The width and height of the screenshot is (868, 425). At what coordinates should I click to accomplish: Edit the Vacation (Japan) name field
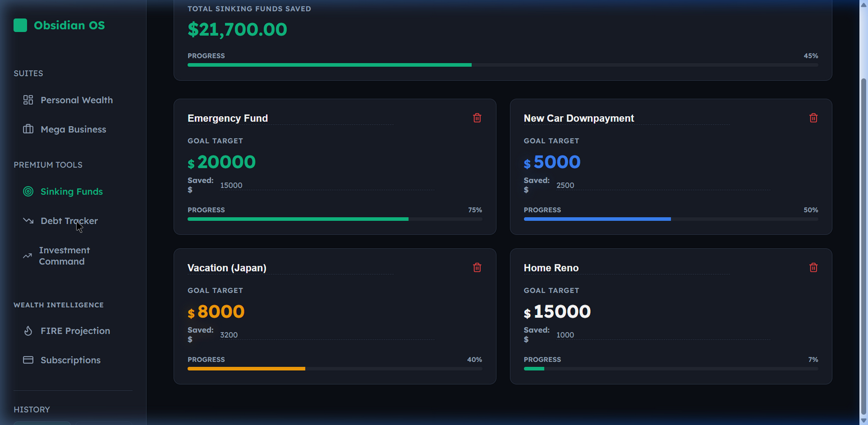pos(291,268)
